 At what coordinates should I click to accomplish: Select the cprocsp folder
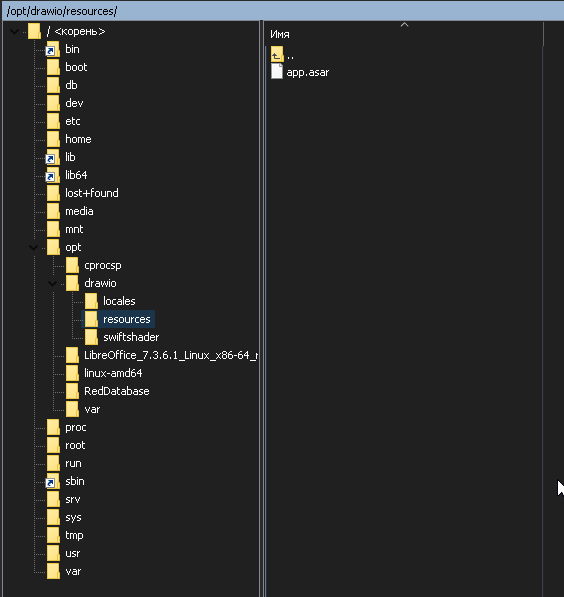[103, 265]
